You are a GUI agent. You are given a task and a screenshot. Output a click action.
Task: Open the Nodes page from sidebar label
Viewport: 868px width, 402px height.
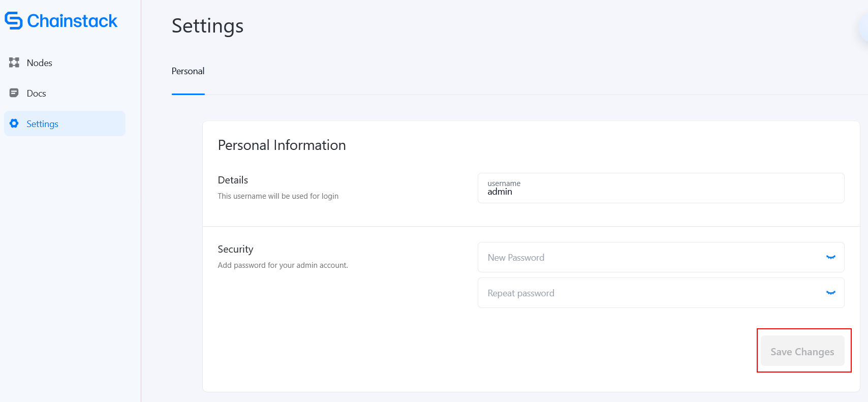tap(40, 63)
